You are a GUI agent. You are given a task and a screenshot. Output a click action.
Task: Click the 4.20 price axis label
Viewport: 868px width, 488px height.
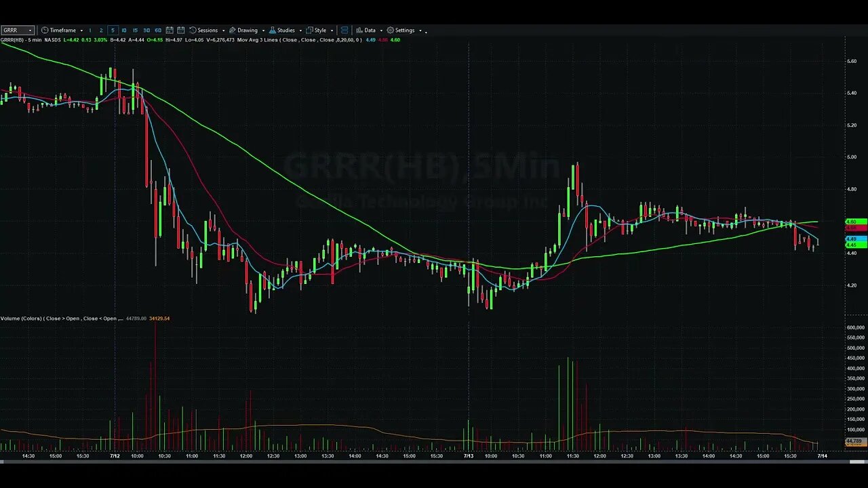point(852,285)
